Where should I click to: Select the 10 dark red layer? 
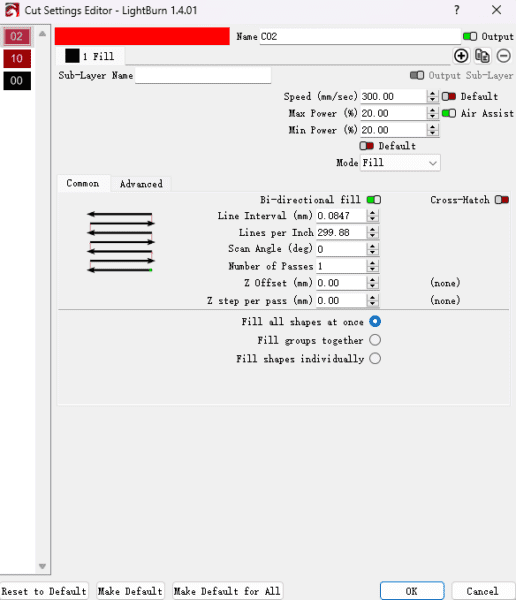point(17,59)
